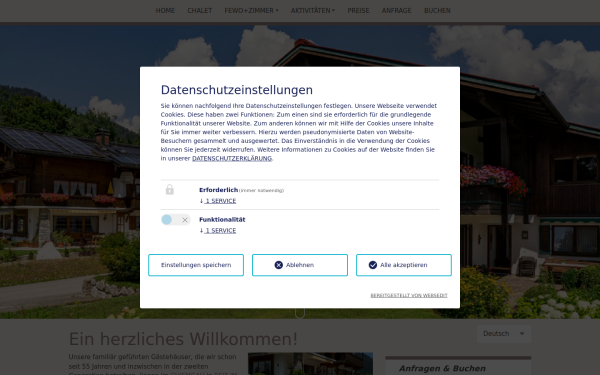Toggle the Funktionalität cookie switch
Image resolution: width=600 pixels, height=375 pixels.
tap(176, 220)
